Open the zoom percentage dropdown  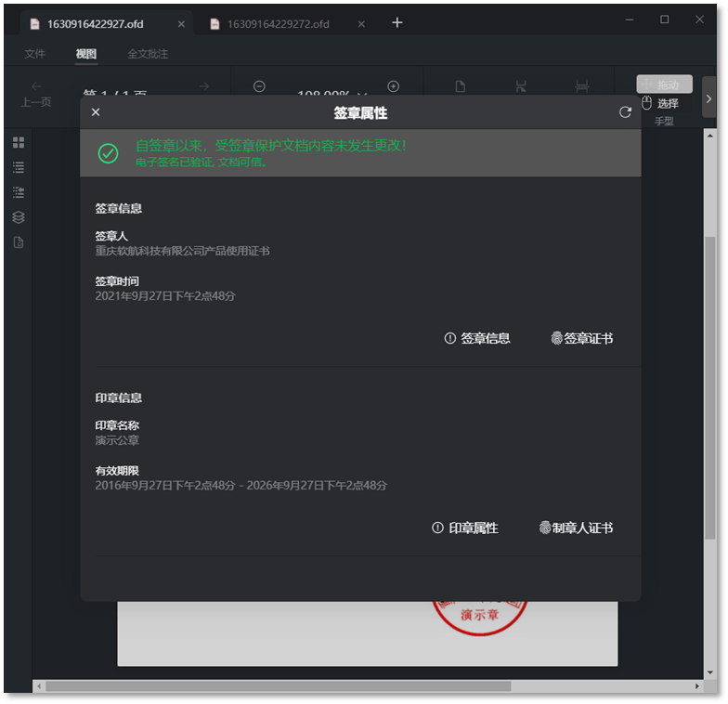[363, 95]
